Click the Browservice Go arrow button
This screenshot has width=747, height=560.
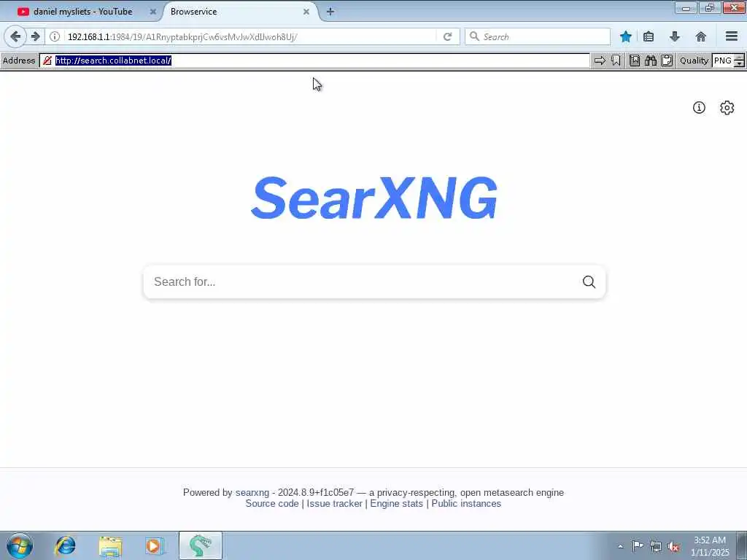600,61
